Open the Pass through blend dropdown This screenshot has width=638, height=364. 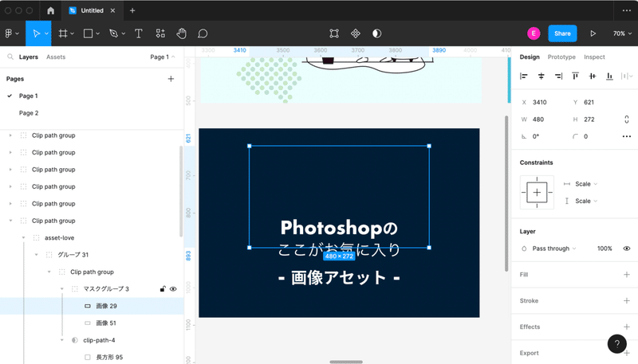tap(554, 249)
